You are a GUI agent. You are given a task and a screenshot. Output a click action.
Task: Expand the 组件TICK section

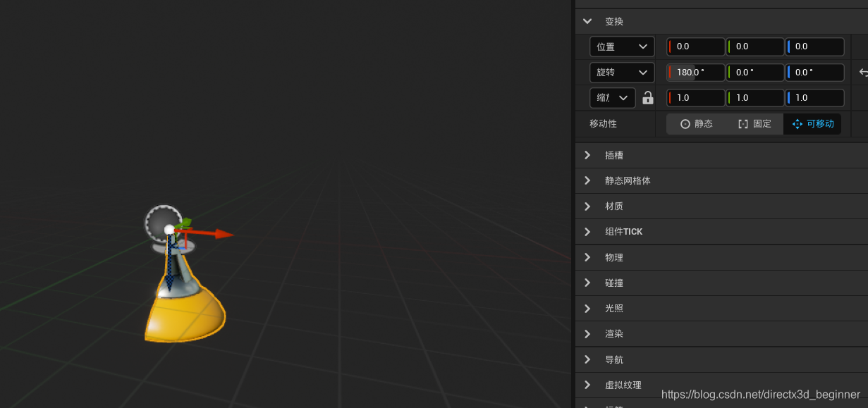[x=587, y=231]
